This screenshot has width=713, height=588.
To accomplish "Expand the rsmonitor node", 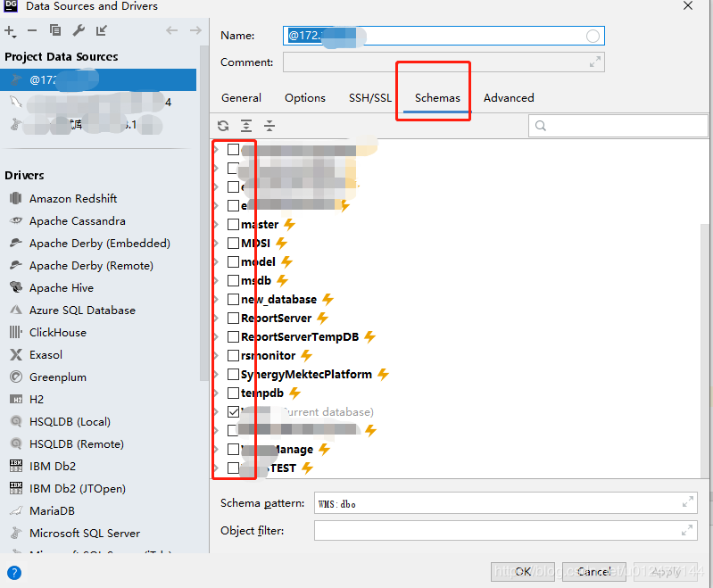I will (217, 356).
